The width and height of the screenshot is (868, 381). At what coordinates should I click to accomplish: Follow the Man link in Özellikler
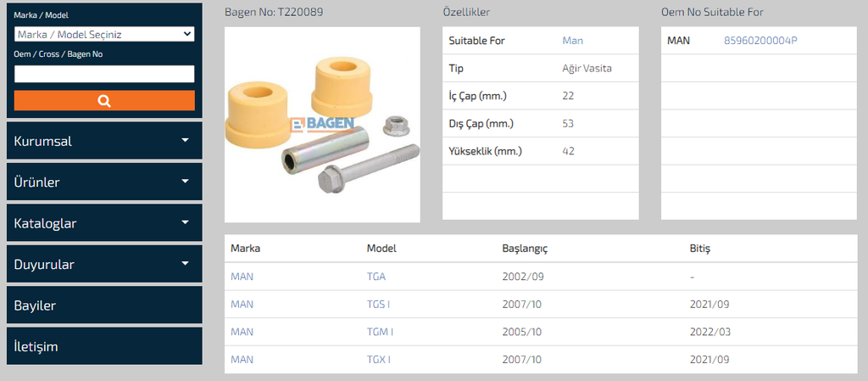pos(572,41)
